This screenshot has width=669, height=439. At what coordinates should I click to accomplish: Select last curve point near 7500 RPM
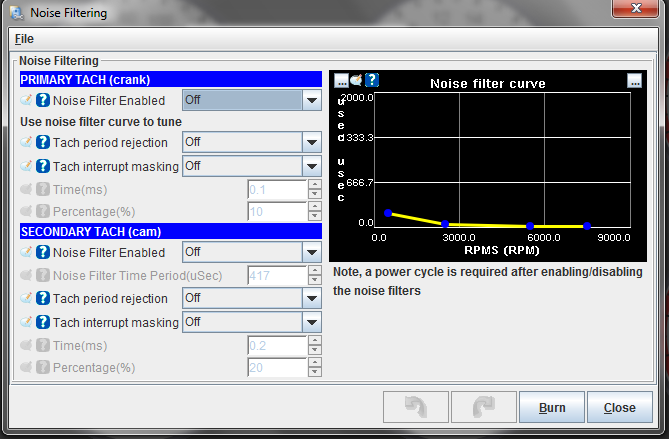coord(587,226)
